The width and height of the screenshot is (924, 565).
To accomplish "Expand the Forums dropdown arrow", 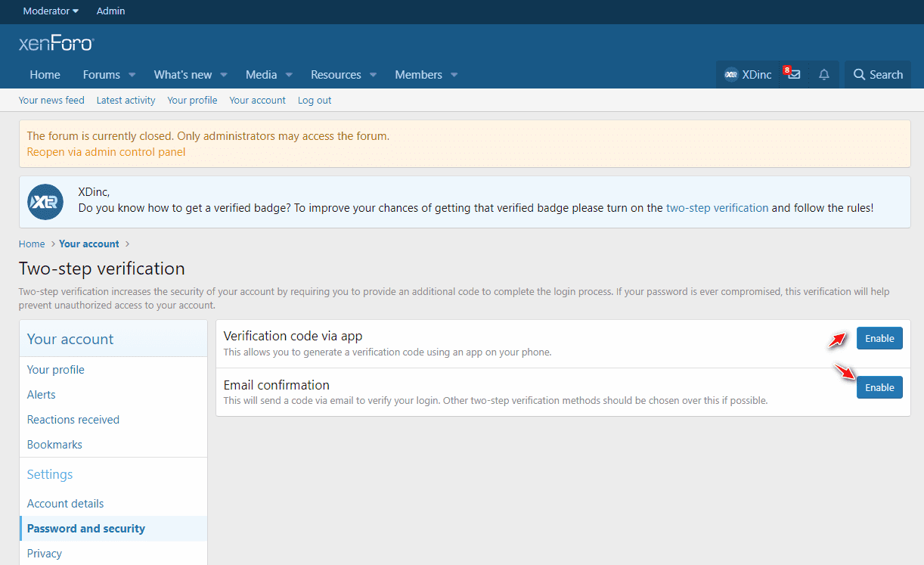I will point(132,75).
